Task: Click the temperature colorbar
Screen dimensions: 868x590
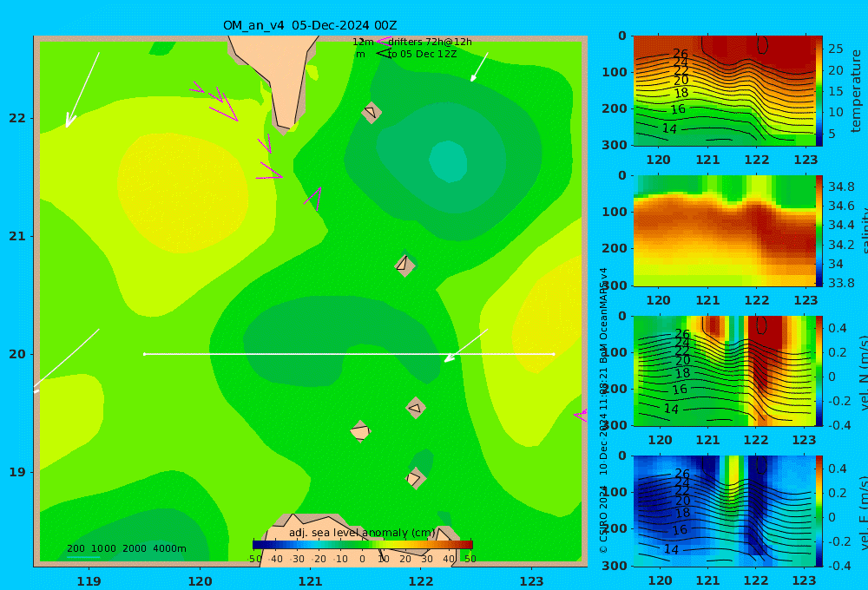Action: [819, 91]
